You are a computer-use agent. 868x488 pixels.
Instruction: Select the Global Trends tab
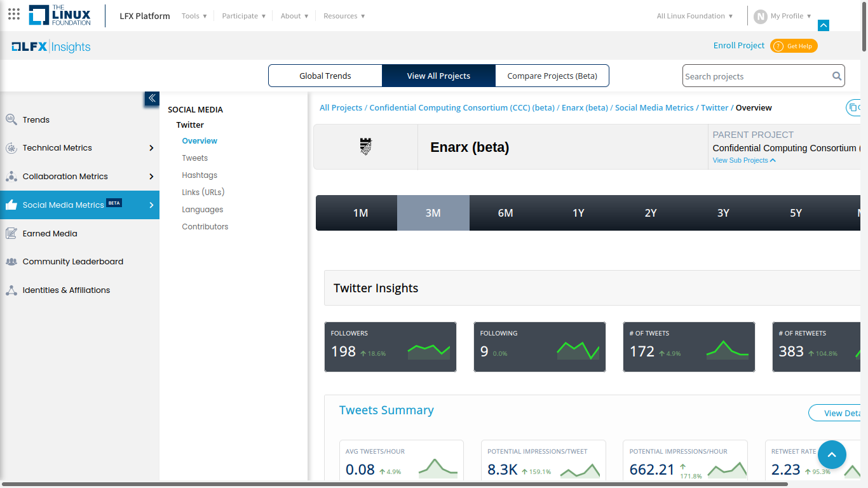(325, 76)
